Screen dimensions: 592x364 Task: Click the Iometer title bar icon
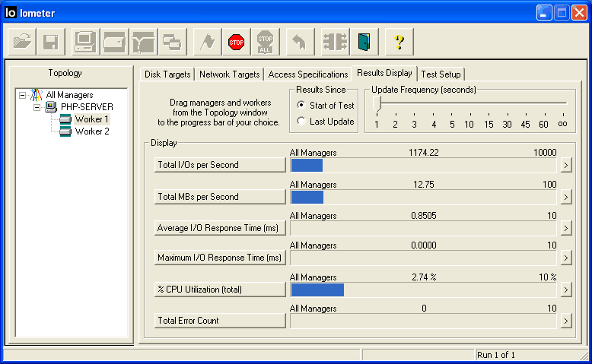pos(11,12)
